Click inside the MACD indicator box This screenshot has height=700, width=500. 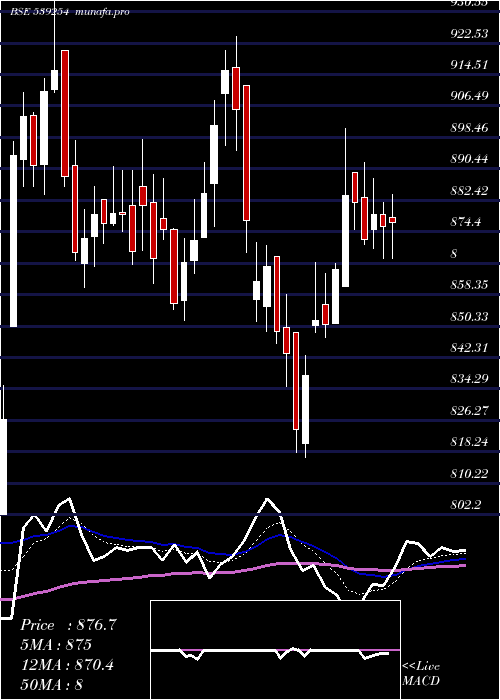pyautogui.click(x=275, y=650)
